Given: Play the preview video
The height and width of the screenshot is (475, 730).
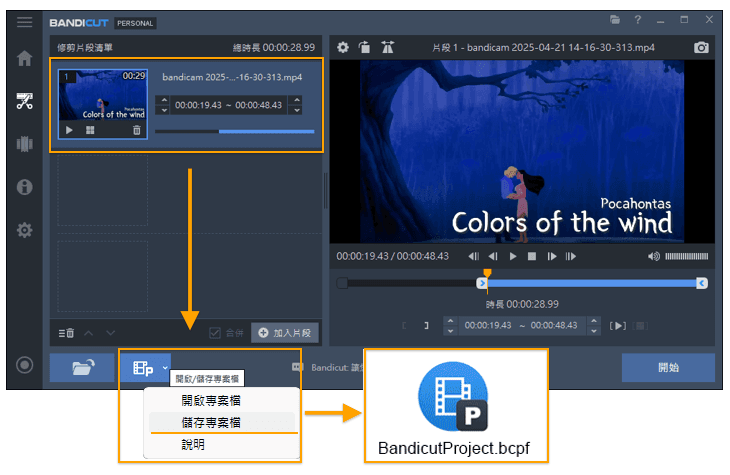Looking at the screenshot, I should click(513, 256).
